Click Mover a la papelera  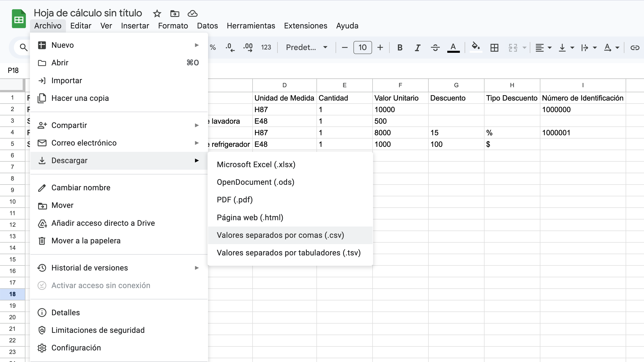point(86,241)
